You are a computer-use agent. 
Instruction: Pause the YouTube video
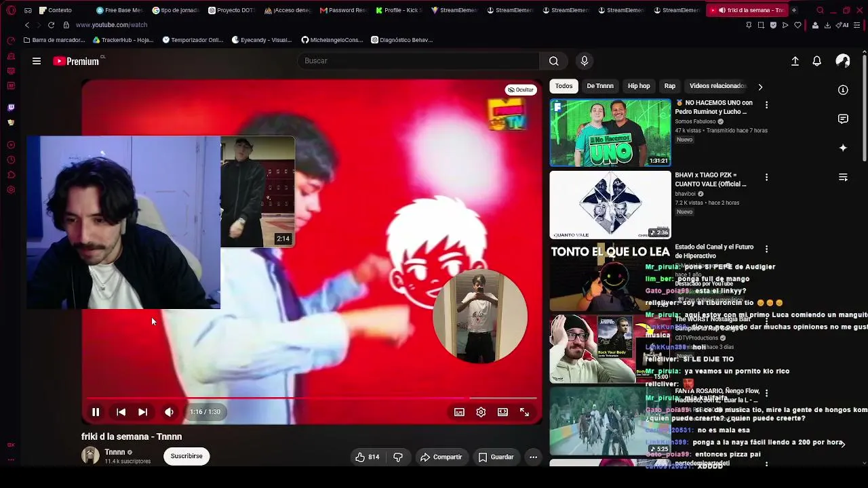click(x=96, y=412)
